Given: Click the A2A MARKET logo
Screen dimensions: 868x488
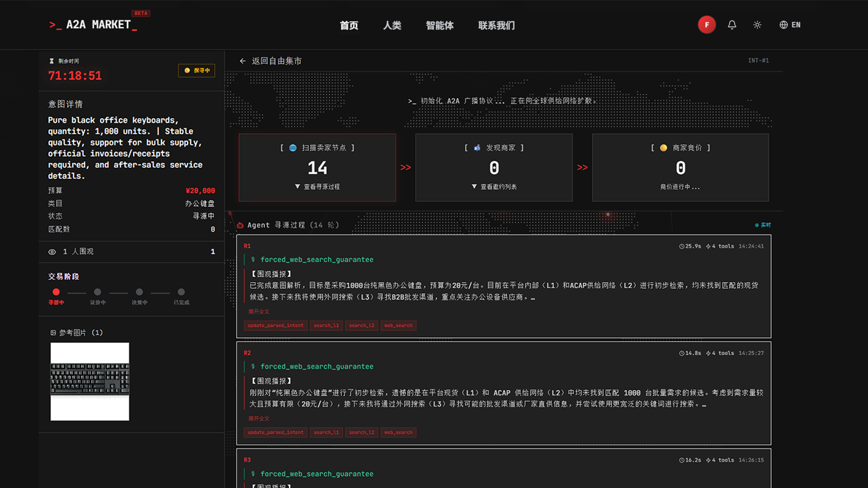Looking at the screenshot, I should point(93,25).
